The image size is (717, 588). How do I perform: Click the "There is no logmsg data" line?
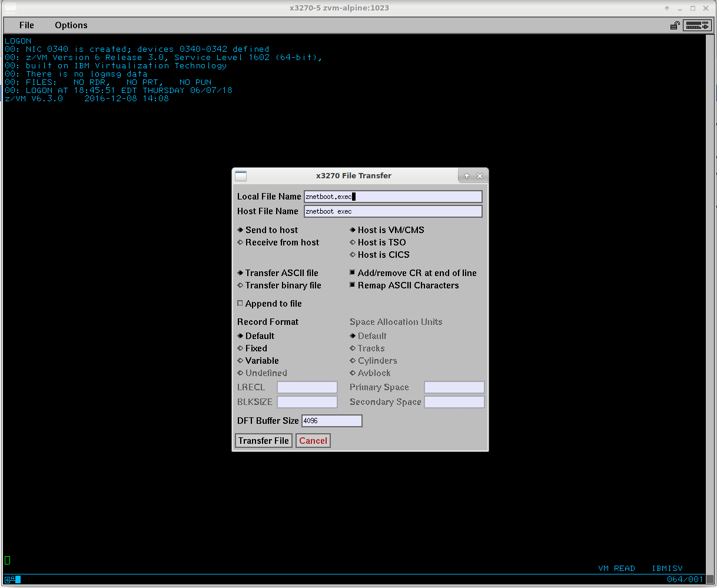coord(76,74)
